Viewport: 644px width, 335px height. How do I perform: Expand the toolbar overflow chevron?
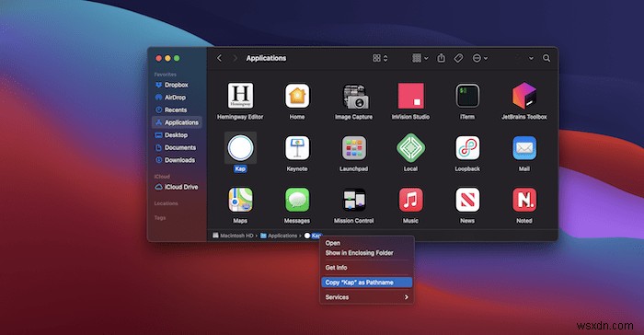click(531, 58)
